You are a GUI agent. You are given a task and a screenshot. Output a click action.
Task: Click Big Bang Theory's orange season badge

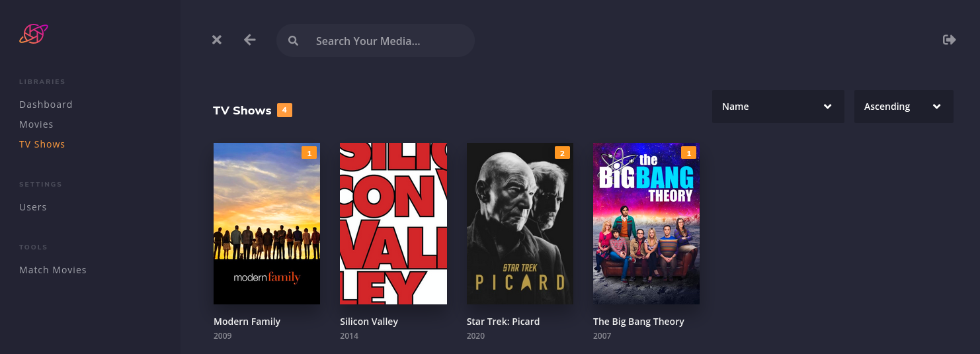pos(688,153)
